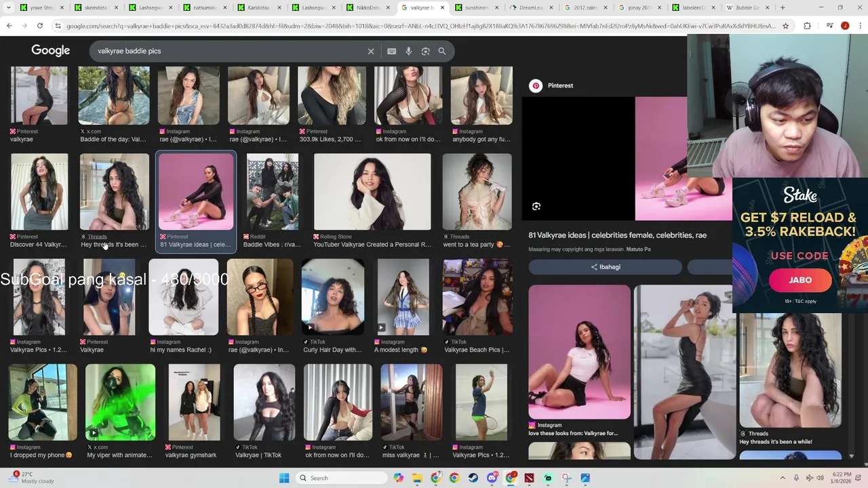868x488 pixels.
Task: Open the 'miss valkyrae' TikTok result
Action: [x=411, y=411]
